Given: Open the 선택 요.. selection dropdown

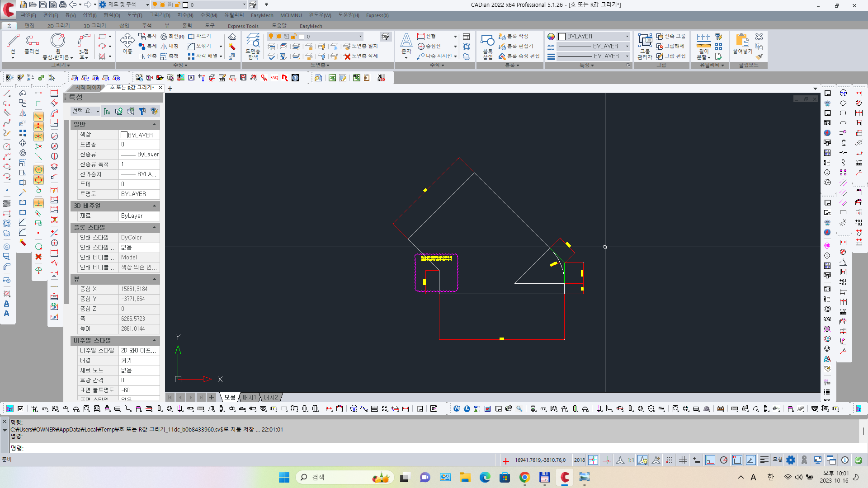Looking at the screenshot, I should tap(85, 111).
